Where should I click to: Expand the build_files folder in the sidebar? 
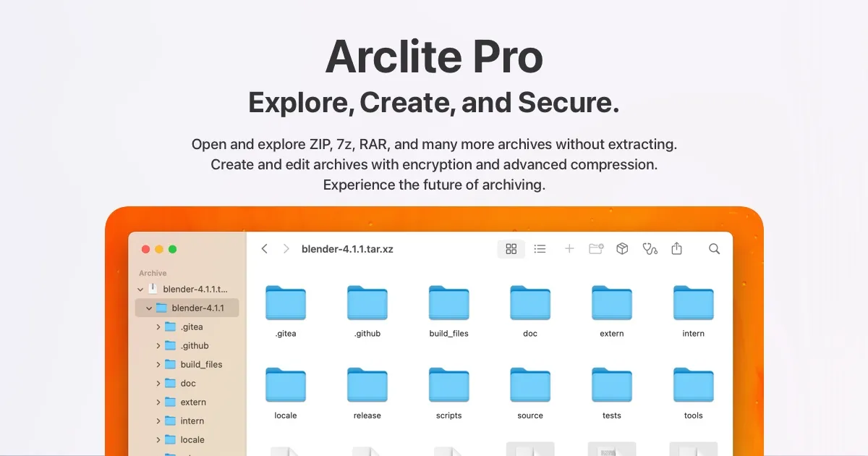point(158,364)
